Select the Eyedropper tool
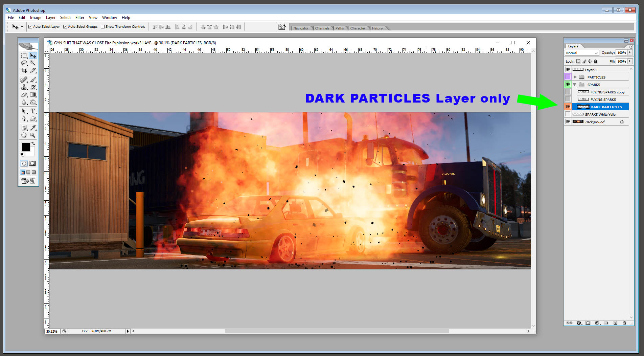This screenshot has height=356, width=644. click(x=33, y=128)
